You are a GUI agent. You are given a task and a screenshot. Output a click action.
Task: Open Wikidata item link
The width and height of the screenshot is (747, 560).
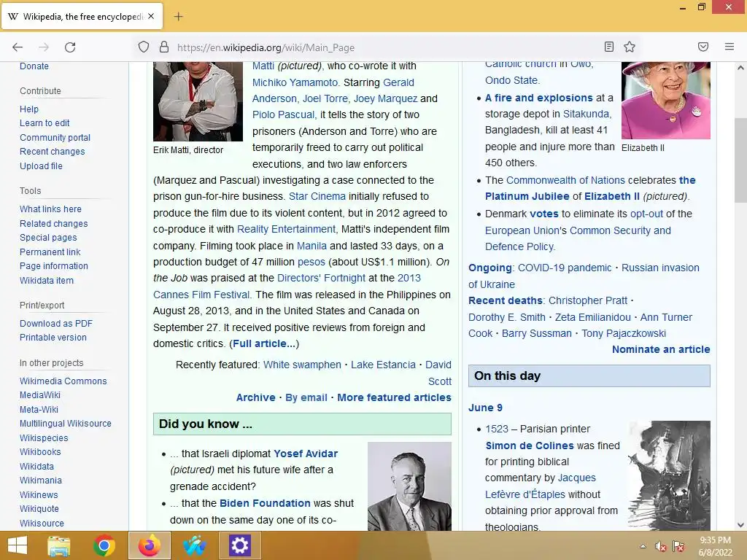(47, 281)
